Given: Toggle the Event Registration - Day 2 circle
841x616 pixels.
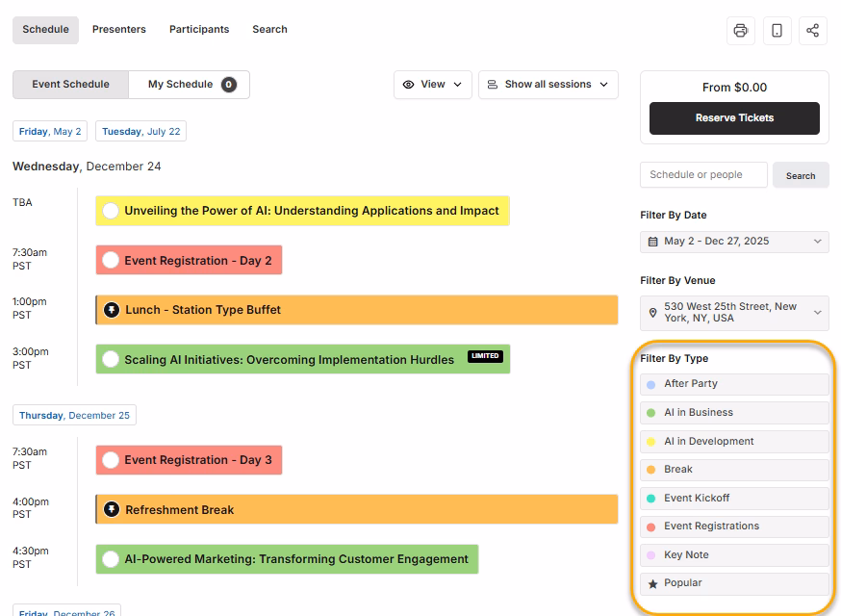Looking at the screenshot, I should pyautogui.click(x=111, y=260).
